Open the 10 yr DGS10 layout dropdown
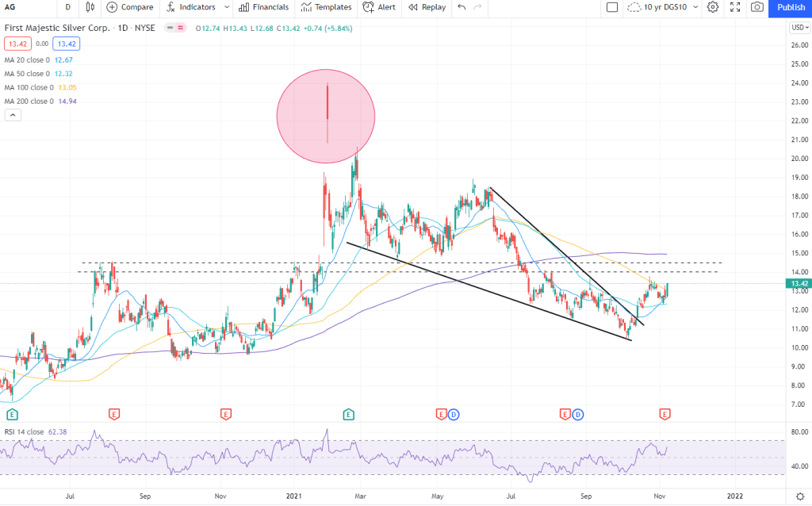Image resolution: width=812 pixels, height=506 pixels. 662,7
